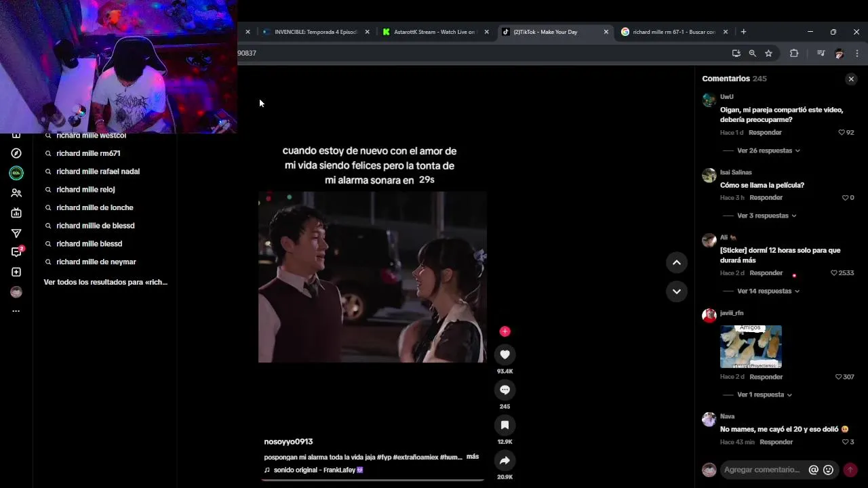This screenshot has height=488, width=868.
Task: Click the green circular Following avatar icon
Action: coord(16,174)
